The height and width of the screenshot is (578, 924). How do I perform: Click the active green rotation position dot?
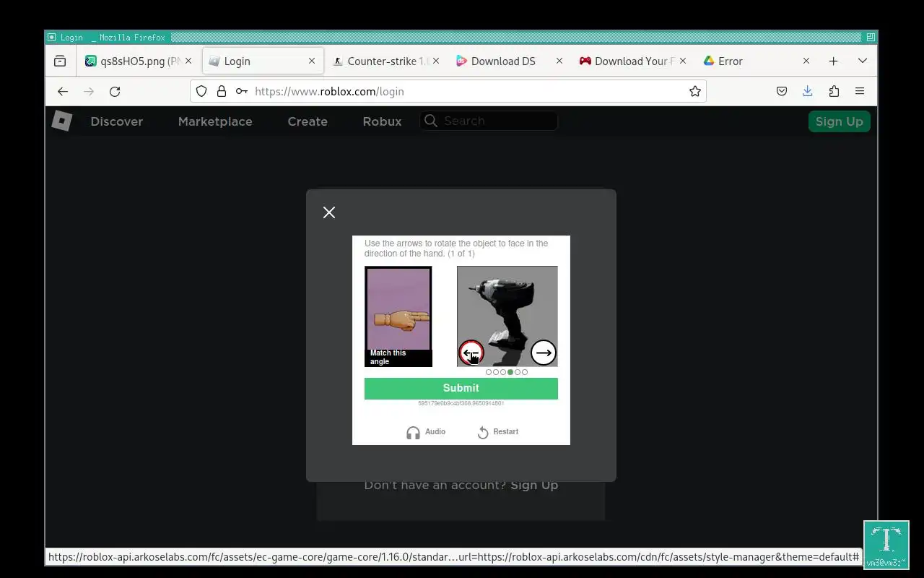pos(510,372)
